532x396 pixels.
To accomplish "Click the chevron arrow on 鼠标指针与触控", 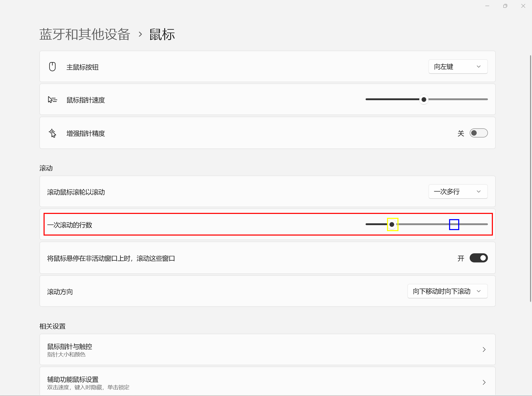I will (484, 349).
